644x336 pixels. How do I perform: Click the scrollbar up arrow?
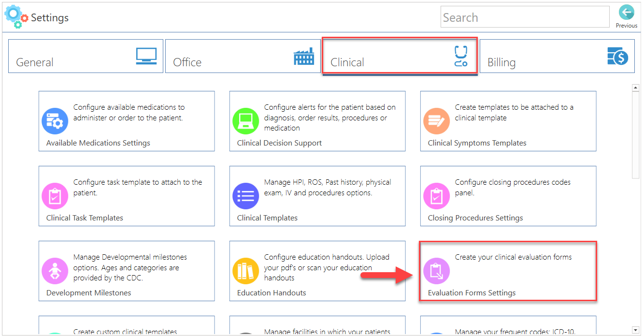(636, 88)
